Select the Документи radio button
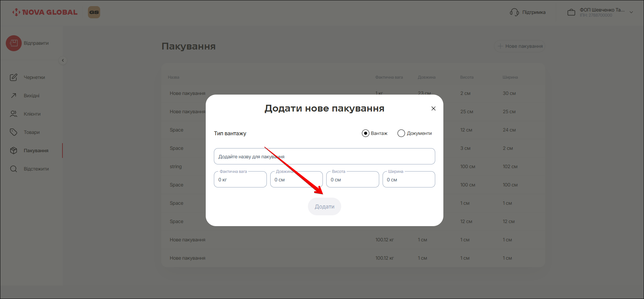 (x=401, y=133)
